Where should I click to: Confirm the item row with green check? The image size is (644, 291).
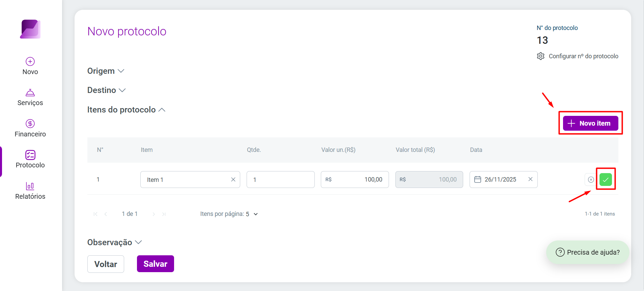pos(606,180)
